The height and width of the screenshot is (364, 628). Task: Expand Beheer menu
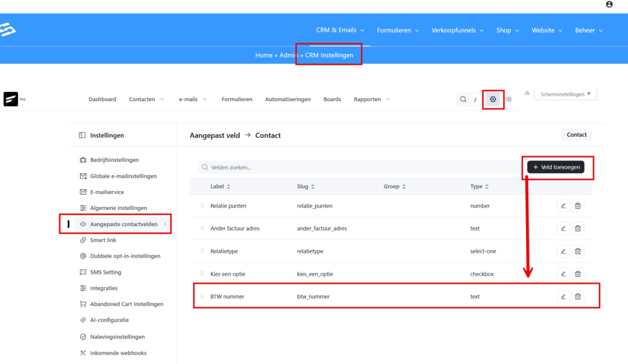click(x=589, y=31)
